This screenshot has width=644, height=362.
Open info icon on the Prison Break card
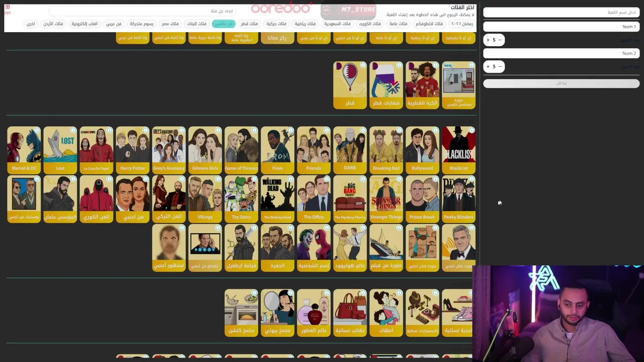pos(435,179)
